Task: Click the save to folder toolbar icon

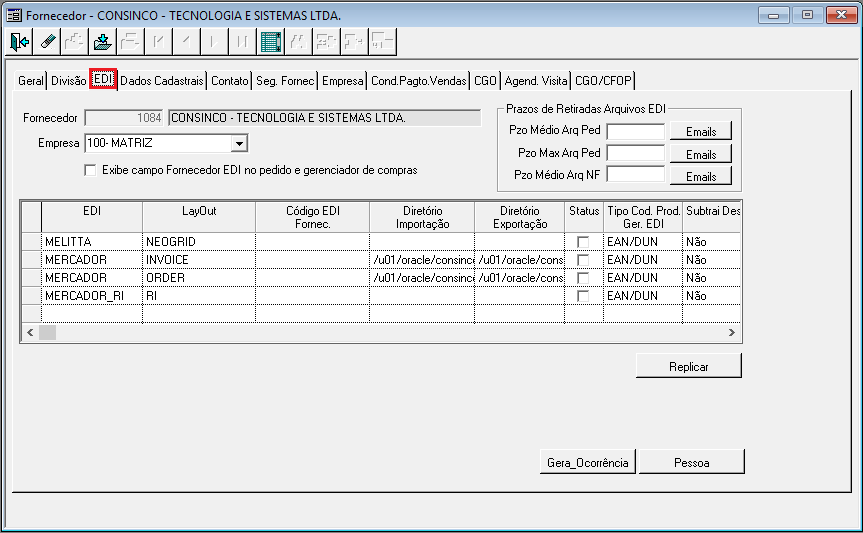Action: click(103, 41)
